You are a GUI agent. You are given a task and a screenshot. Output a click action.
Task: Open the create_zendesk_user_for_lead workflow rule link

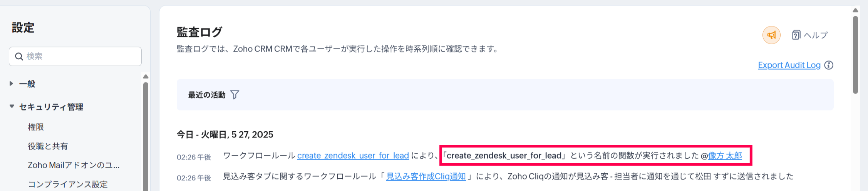pyautogui.click(x=353, y=156)
